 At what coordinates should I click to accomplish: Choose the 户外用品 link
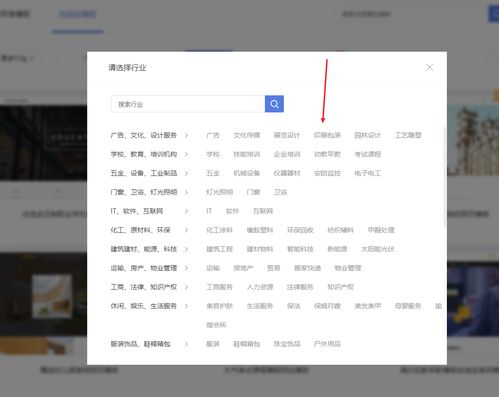(x=327, y=344)
